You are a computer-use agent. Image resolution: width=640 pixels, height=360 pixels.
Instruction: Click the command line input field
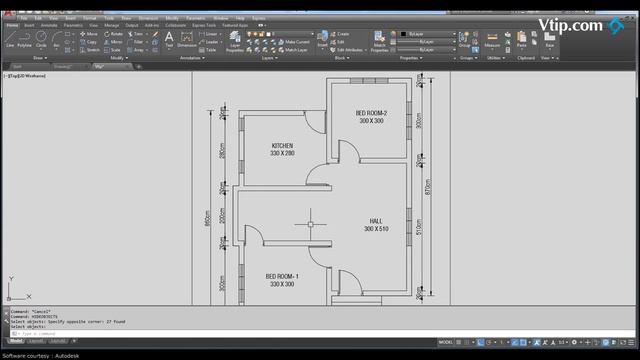(322, 333)
